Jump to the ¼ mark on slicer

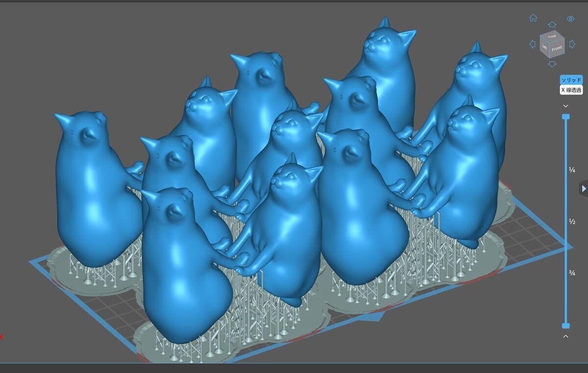(572, 170)
